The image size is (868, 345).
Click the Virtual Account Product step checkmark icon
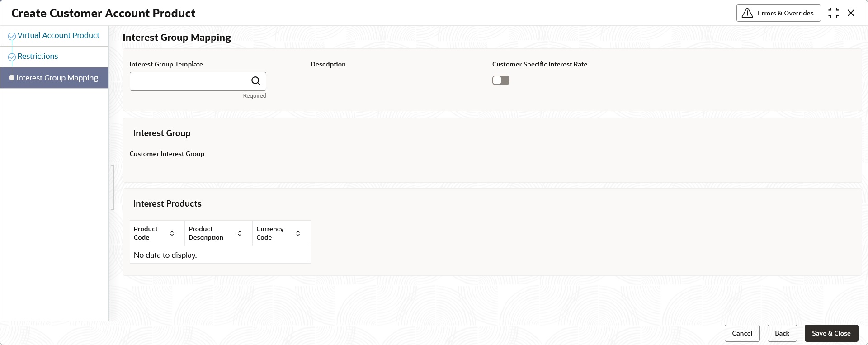12,36
